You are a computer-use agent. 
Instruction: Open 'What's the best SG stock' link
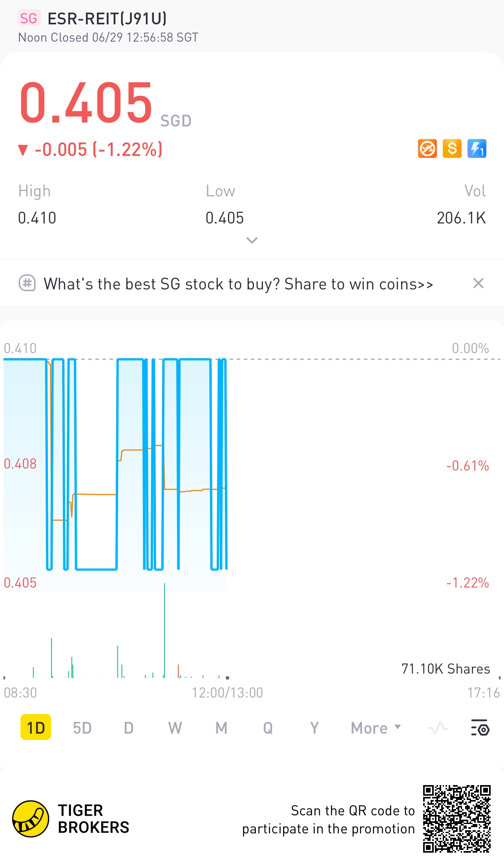(238, 284)
